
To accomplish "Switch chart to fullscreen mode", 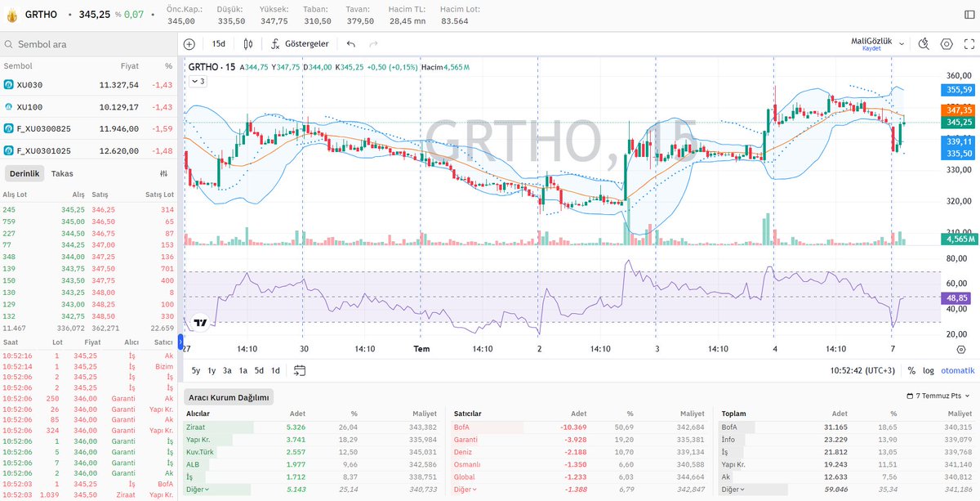I will pyautogui.click(x=969, y=44).
